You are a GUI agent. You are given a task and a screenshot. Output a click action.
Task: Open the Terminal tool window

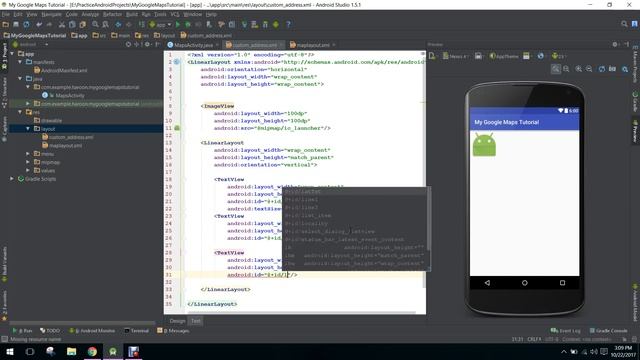(x=136, y=331)
